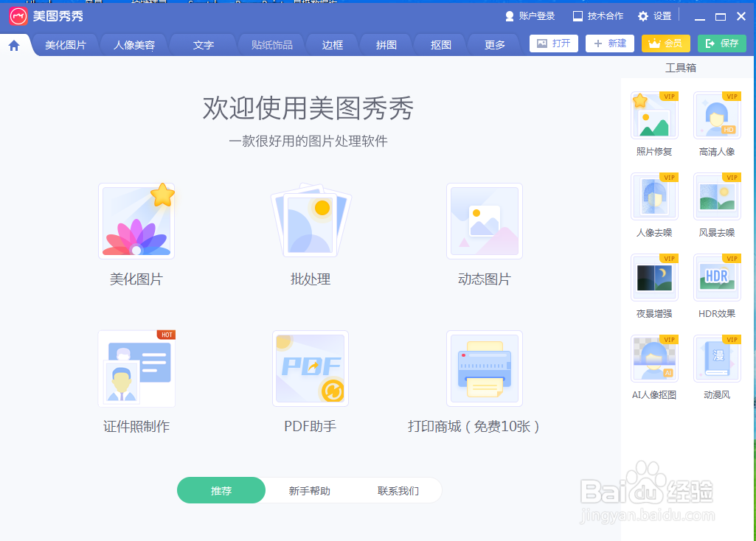This screenshot has width=756, height=541.
Task: Open the 打印商城 printer icon
Action: (x=485, y=369)
